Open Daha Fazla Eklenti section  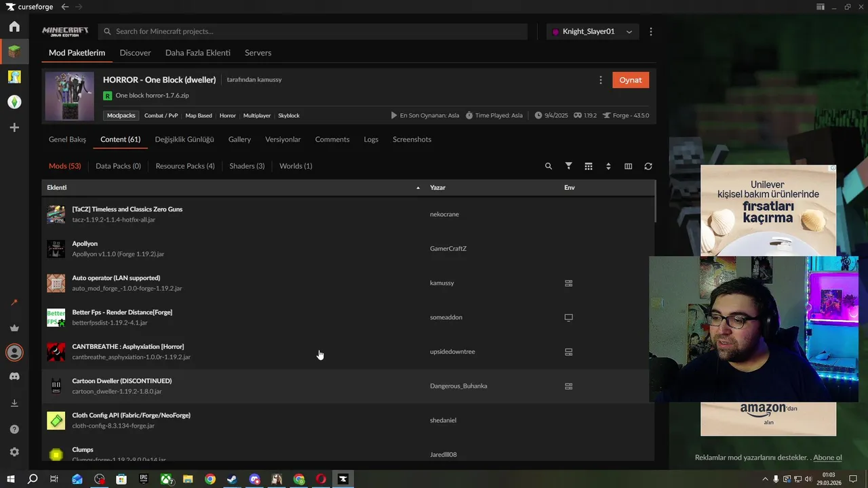(198, 53)
